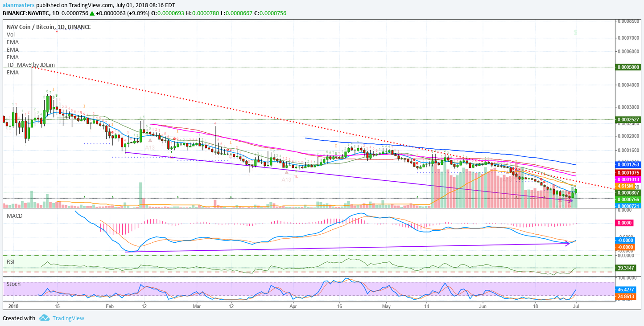Click the 0.0001013 magenta price label
Screen dimensions: 644x326
point(628,179)
